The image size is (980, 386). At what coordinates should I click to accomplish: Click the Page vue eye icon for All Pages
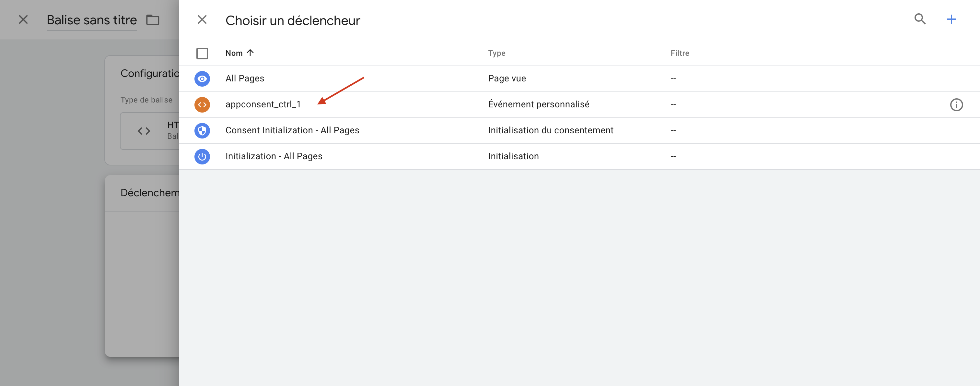pyautogui.click(x=203, y=78)
